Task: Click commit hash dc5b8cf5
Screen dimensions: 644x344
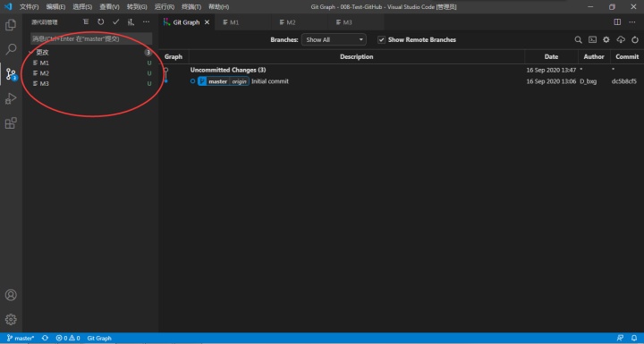Action: pos(624,81)
